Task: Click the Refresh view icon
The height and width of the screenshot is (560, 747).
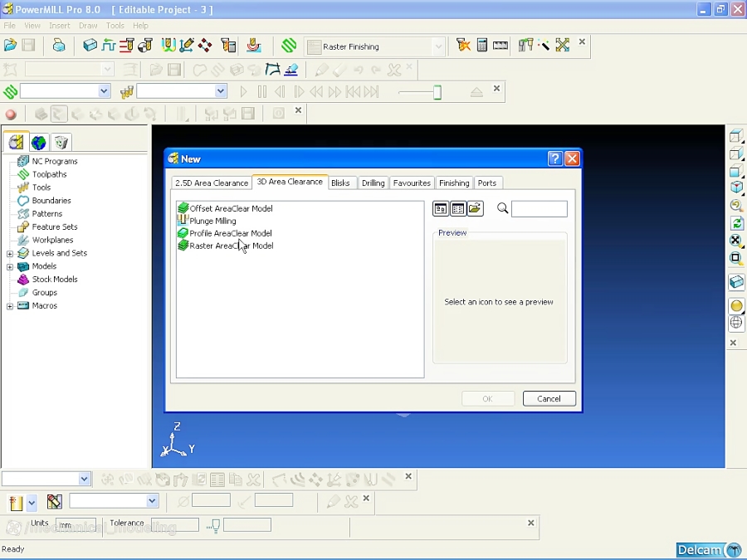Action: [x=736, y=223]
